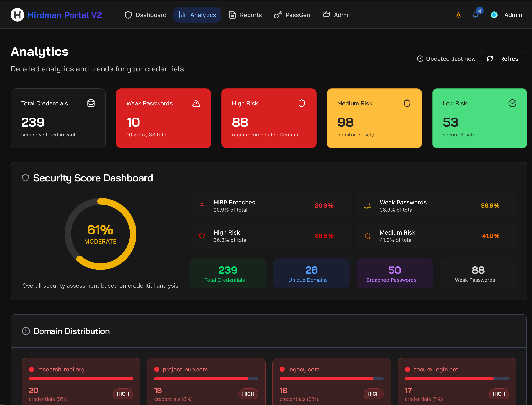Click the research-tool.org progress bar
532x405 pixels.
[81, 378]
